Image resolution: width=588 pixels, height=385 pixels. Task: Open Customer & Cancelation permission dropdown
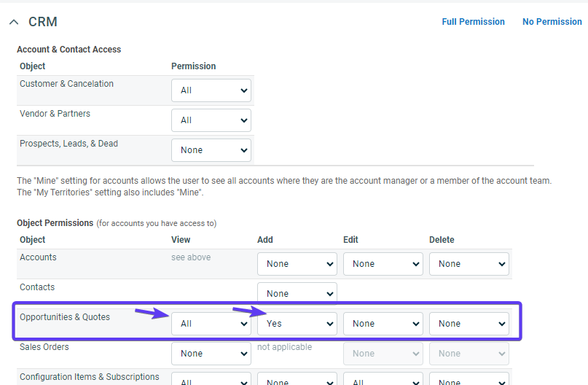211,90
